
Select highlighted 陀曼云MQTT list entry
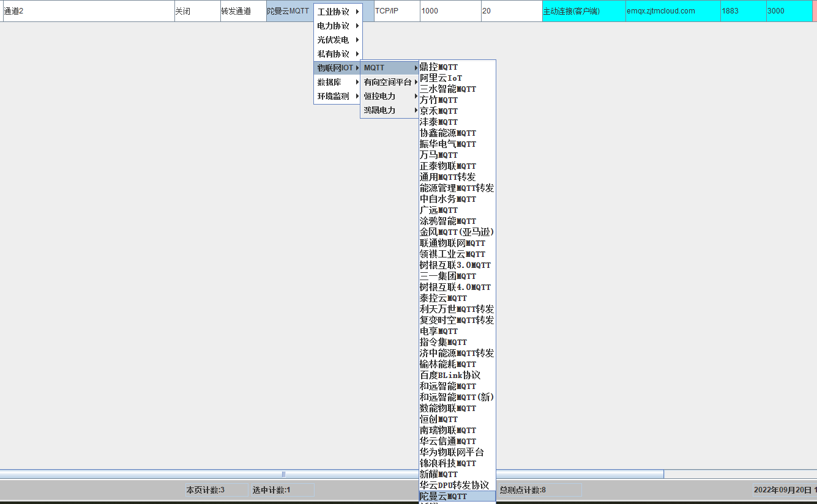457,497
